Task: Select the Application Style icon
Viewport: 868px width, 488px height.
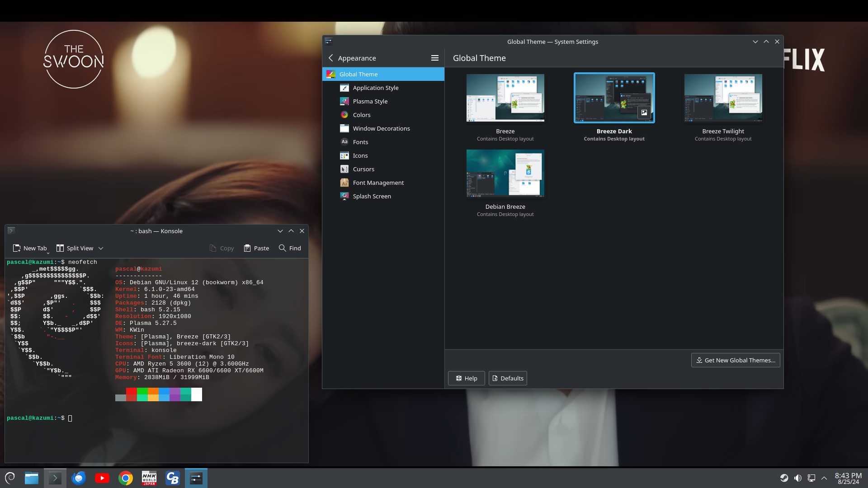Action: (x=344, y=88)
